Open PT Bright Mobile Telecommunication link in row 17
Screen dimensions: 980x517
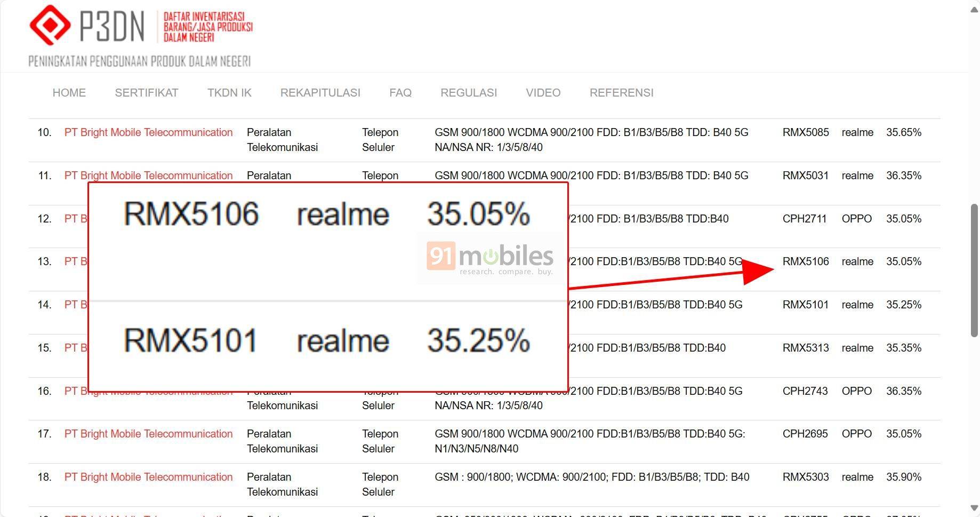[148, 434]
